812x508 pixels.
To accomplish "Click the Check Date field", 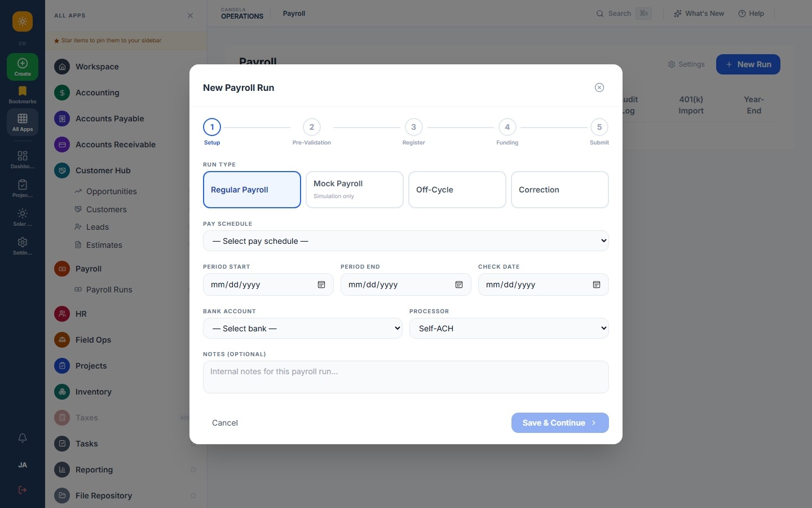I will (544, 284).
